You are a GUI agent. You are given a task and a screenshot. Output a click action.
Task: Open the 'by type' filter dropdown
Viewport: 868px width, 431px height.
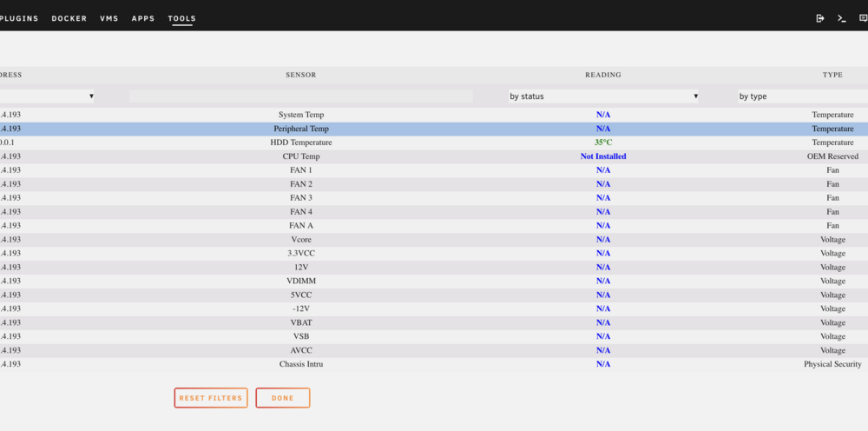click(803, 96)
